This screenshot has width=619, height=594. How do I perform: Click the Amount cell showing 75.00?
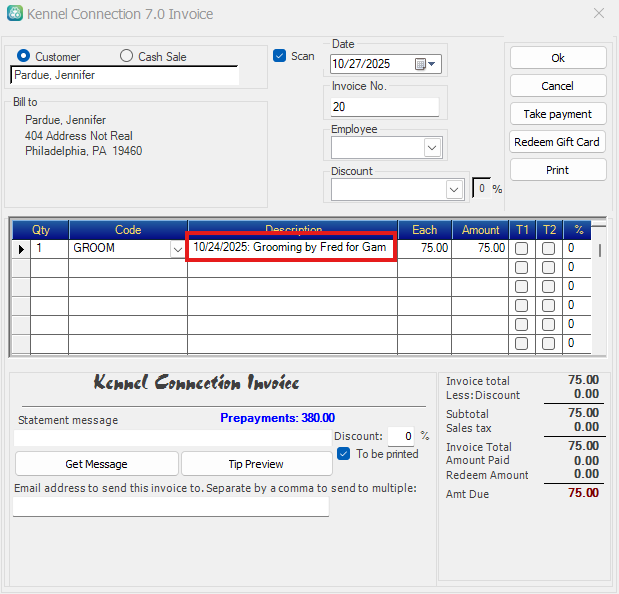click(480, 249)
